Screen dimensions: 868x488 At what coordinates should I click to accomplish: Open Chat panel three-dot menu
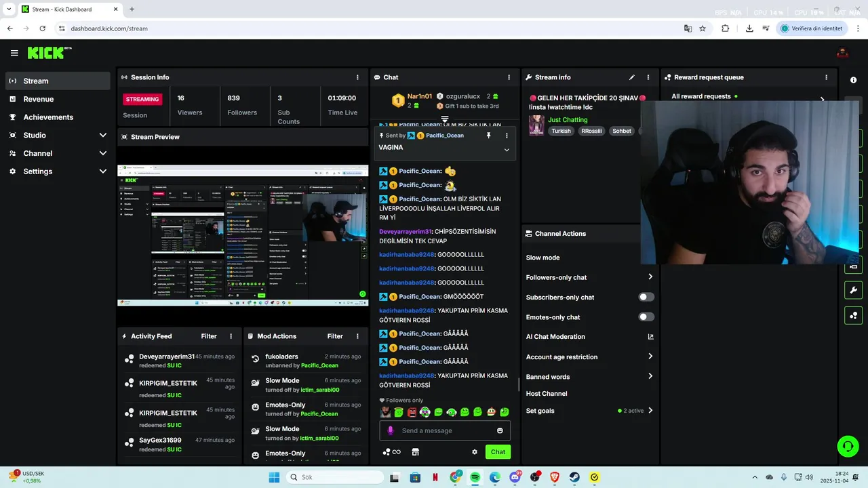point(509,77)
